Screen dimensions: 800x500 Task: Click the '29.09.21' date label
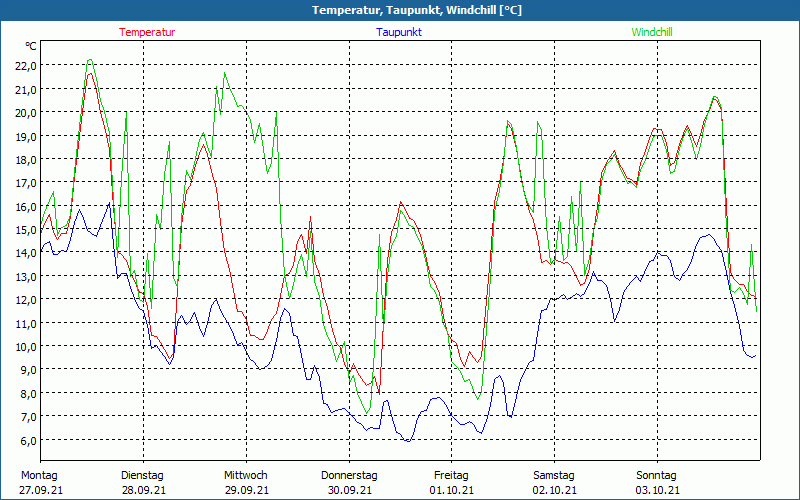(x=246, y=490)
